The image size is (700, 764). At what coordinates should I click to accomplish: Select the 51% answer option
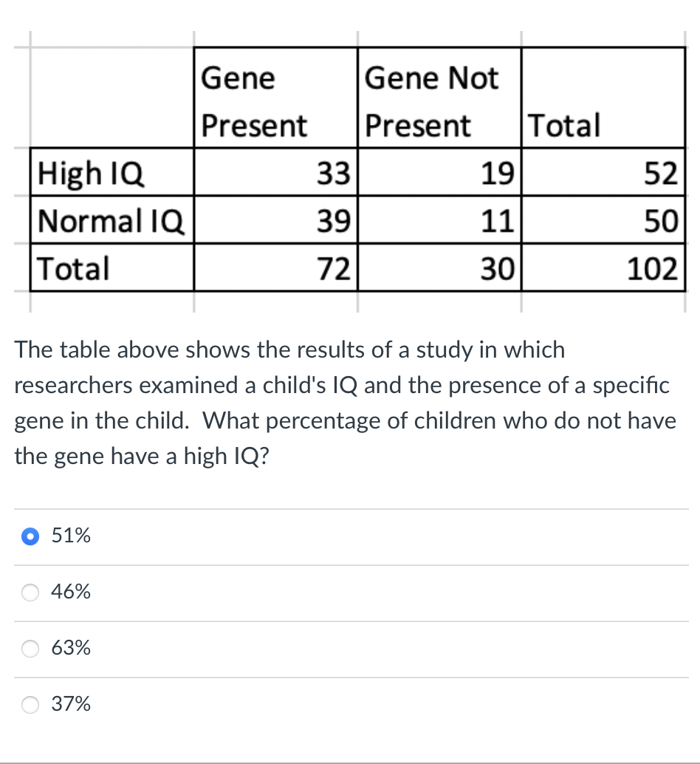click(70, 536)
